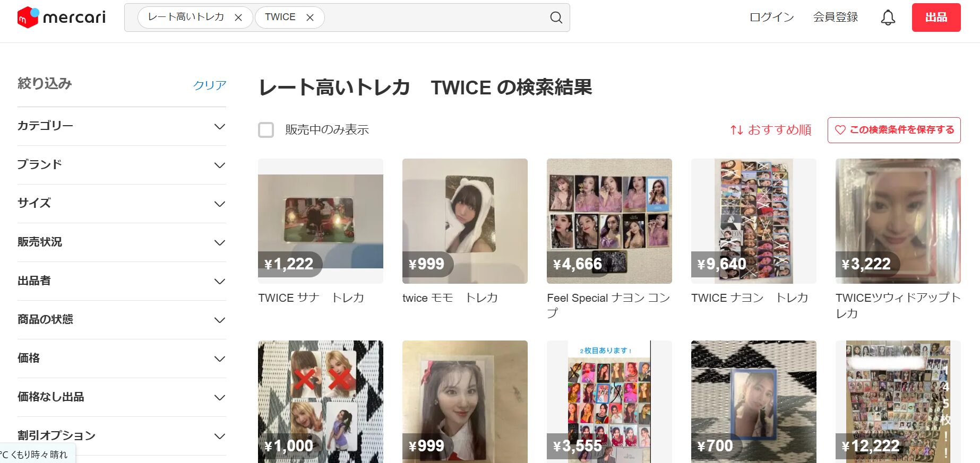
Task: Expand the 出品者 filter
Action: click(x=122, y=281)
